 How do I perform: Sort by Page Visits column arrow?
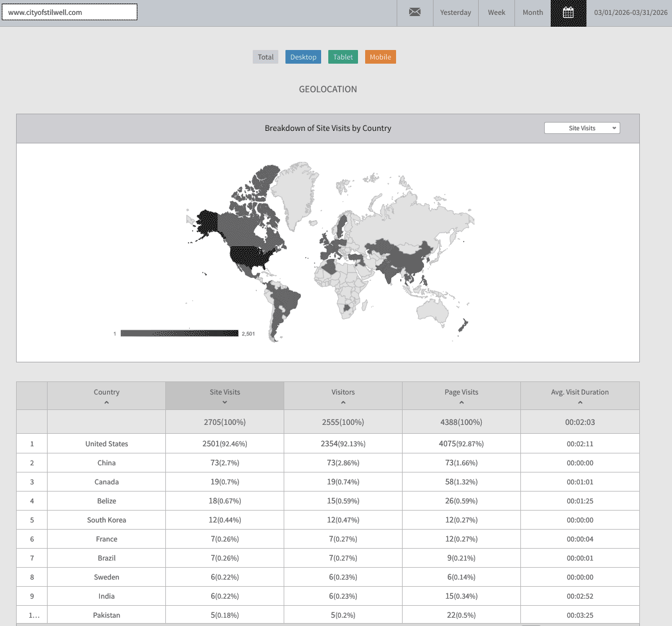461,403
